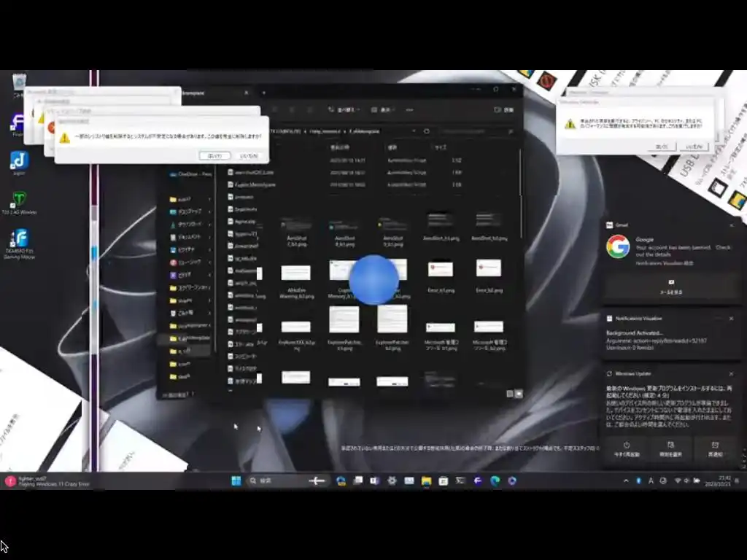Image resolution: width=747 pixels, height=560 pixels.
Task: Click the Explorer vertical scrollbar
Action: 520,192
